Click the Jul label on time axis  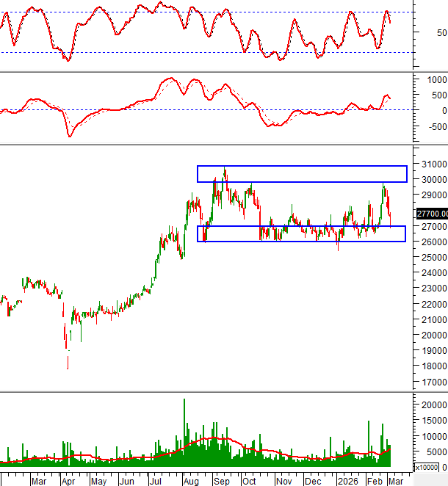click(155, 481)
